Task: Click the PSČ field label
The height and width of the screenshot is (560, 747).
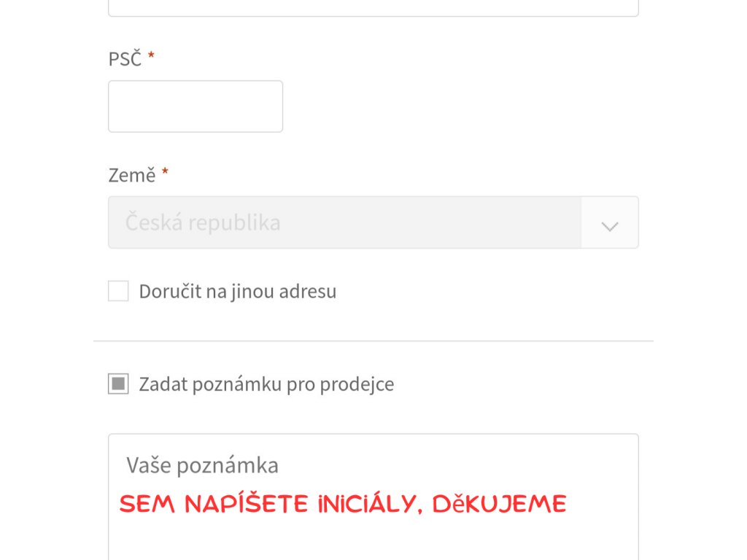Action: [x=125, y=59]
